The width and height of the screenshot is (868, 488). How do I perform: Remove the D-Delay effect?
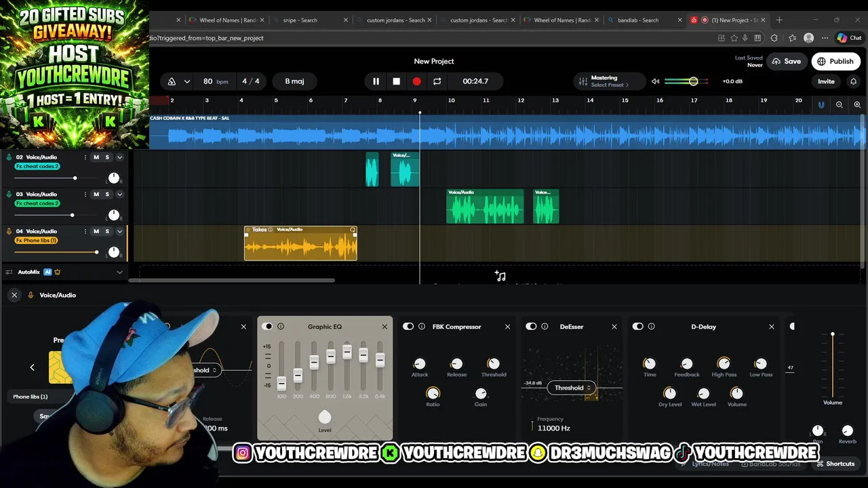coord(771,327)
